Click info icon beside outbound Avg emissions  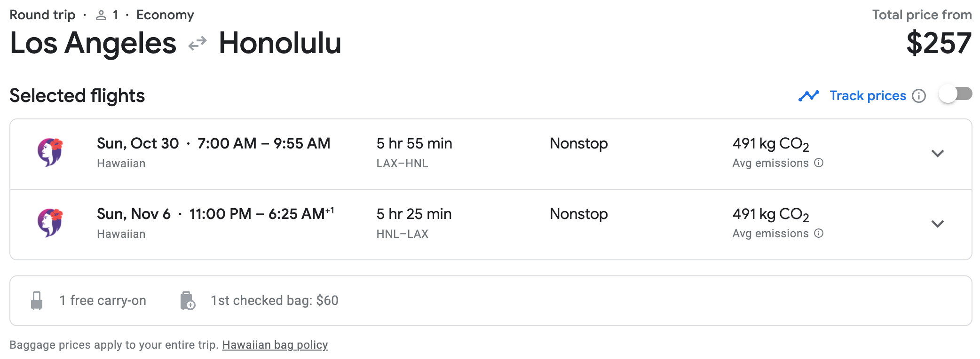click(819, 163)
